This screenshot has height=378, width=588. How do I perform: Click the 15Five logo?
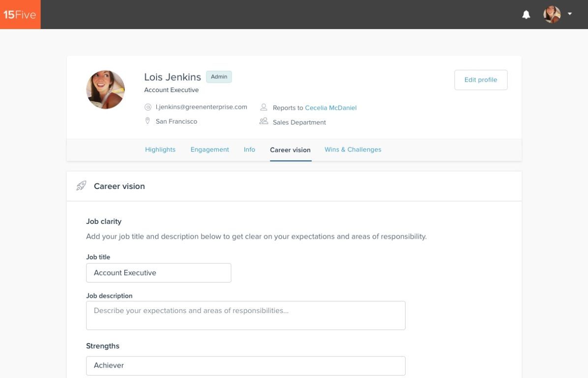(x=20, y=15)
